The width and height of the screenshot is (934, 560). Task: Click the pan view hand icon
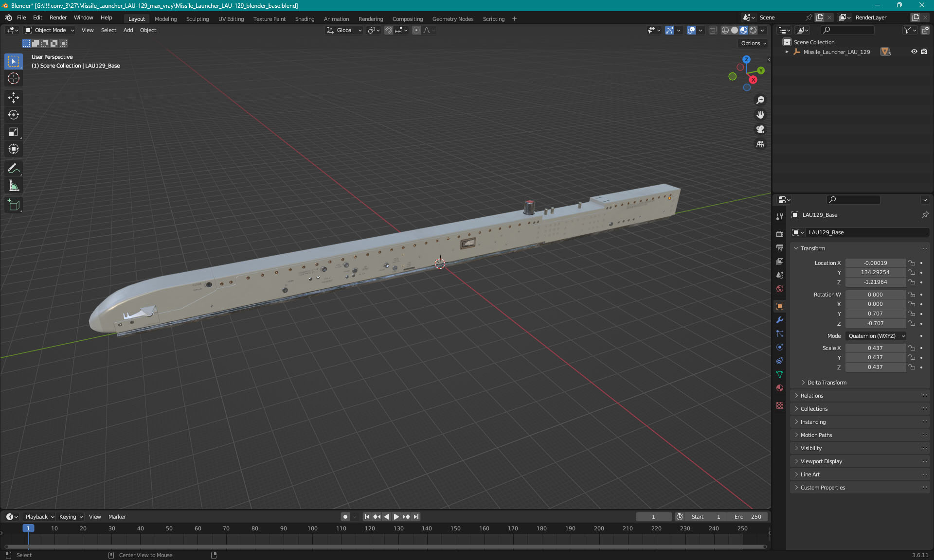click(760, 115)
